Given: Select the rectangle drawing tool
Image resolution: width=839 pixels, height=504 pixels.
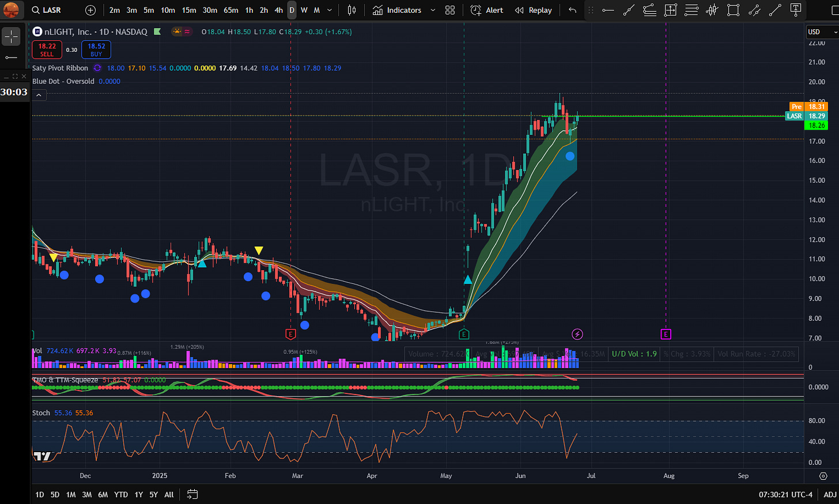Looking at the screenshot, I should pyautogui.click(x=733, y=10).
